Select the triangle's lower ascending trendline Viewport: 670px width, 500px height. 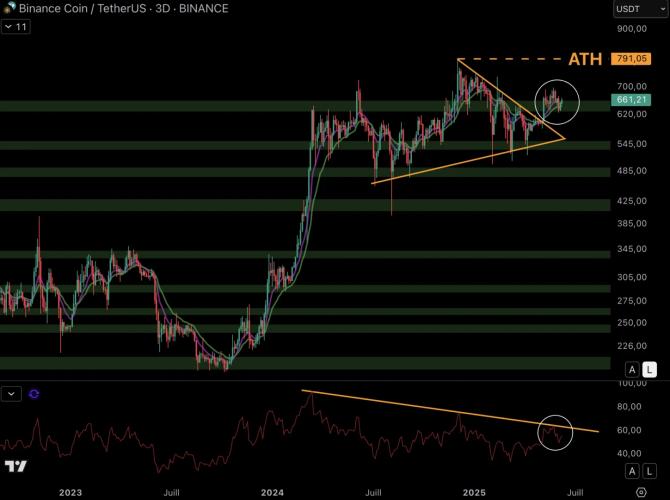pyautogui.click(x=468, y=161)
